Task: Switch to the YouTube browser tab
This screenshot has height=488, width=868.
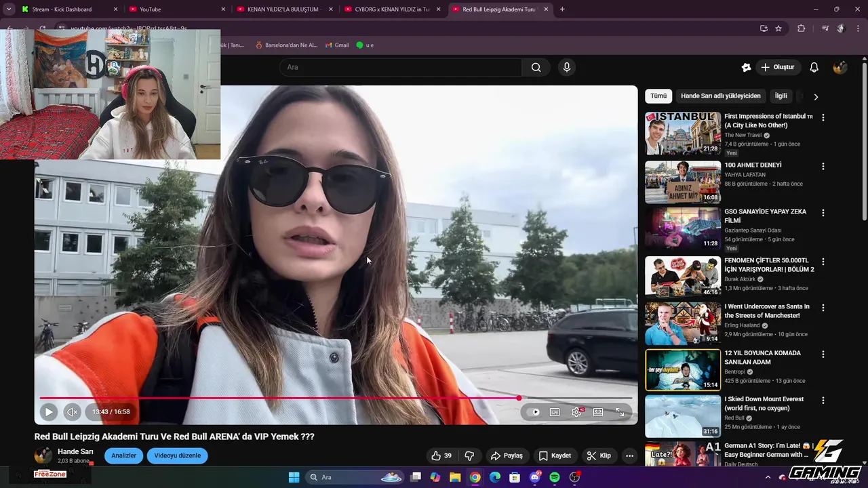Action: (x=176, y=9)
